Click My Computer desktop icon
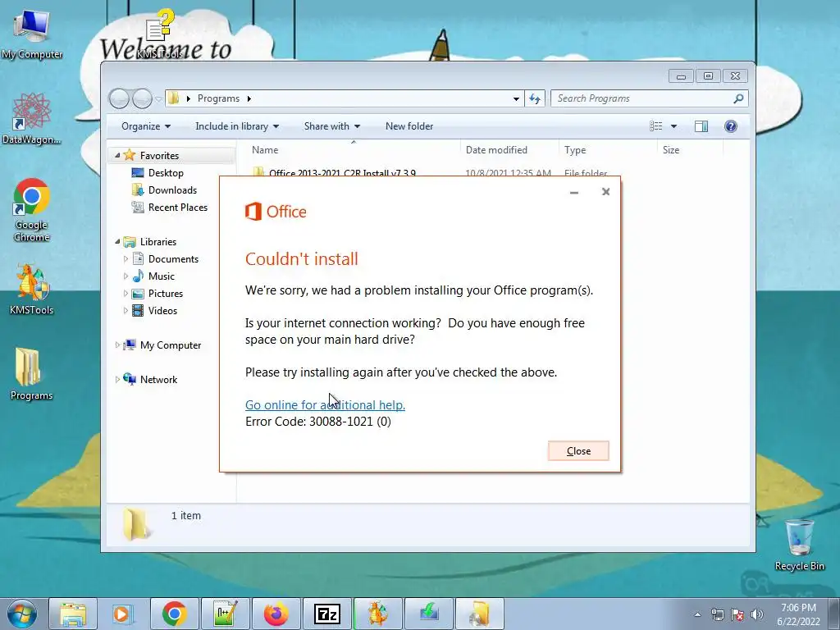The width and height of the screenshot is (840, 630). (32, 34)
